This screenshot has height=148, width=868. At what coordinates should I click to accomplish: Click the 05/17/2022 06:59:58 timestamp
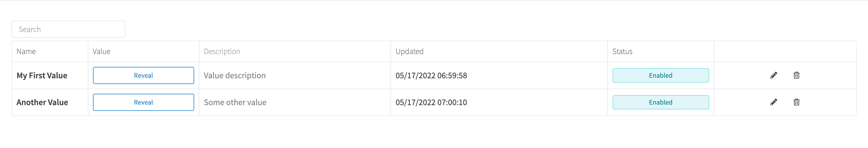(x=431, y=75)
